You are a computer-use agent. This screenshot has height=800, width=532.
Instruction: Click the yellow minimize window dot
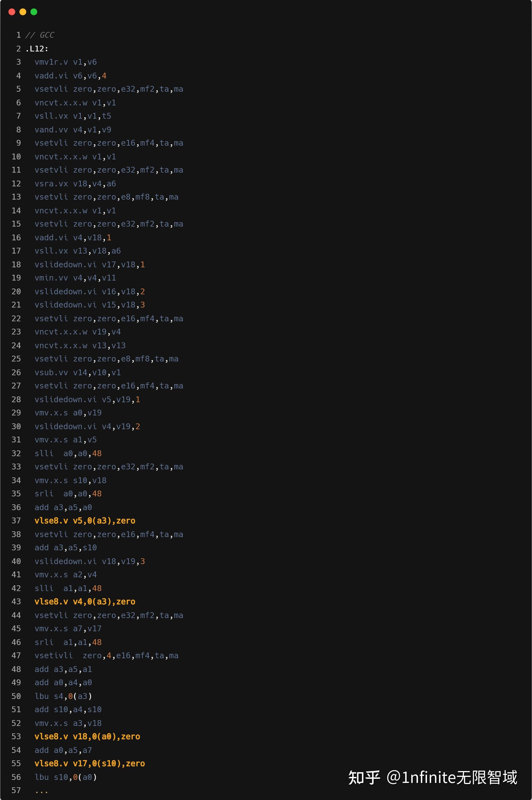point(23,12)
